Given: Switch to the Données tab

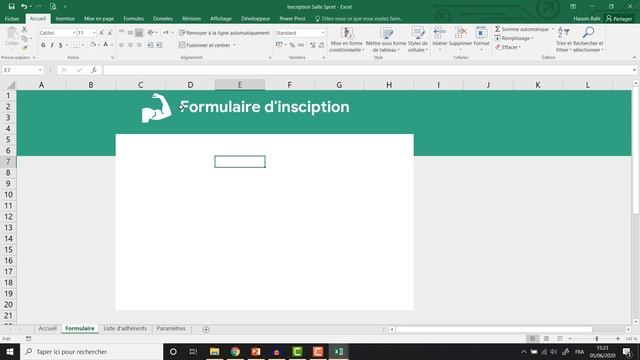Looking at the screenshot, I should click(x=163, y=19).
